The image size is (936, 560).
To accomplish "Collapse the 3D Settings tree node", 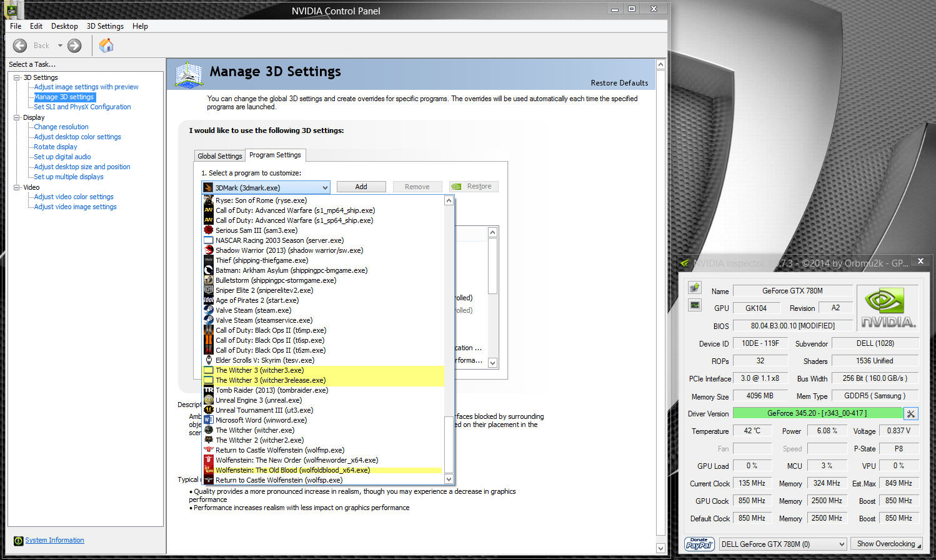I will (x=17, y=77).
